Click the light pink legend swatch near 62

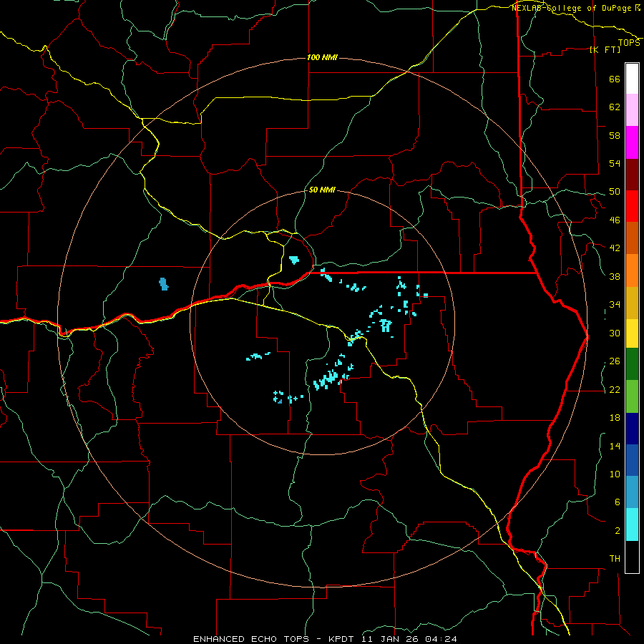(x=632, y=109)
